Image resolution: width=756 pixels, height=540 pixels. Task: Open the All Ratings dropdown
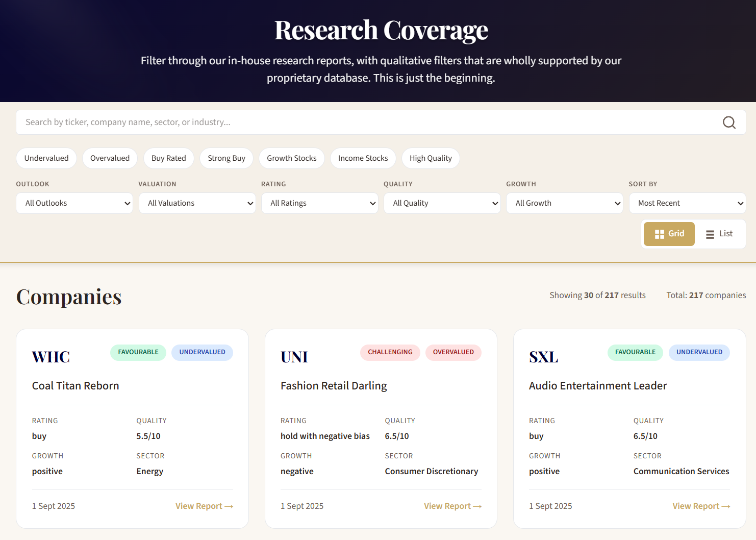coord(319,203)
